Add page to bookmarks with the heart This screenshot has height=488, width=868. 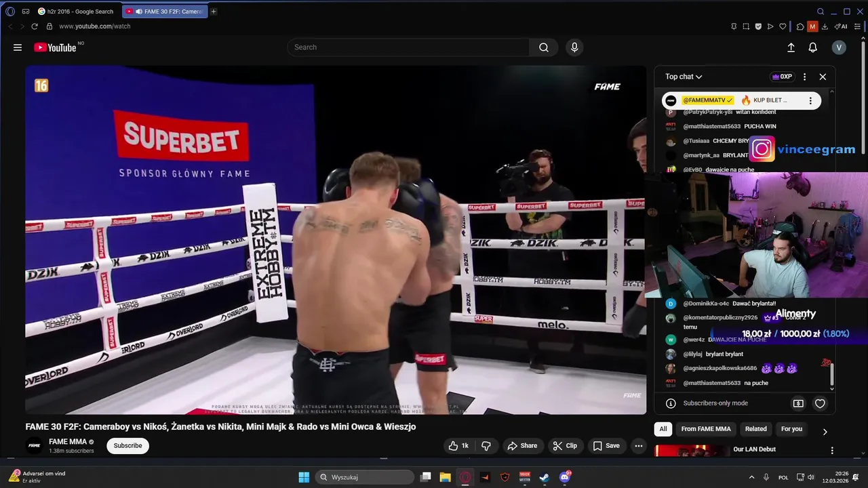(x=783, y=26)
